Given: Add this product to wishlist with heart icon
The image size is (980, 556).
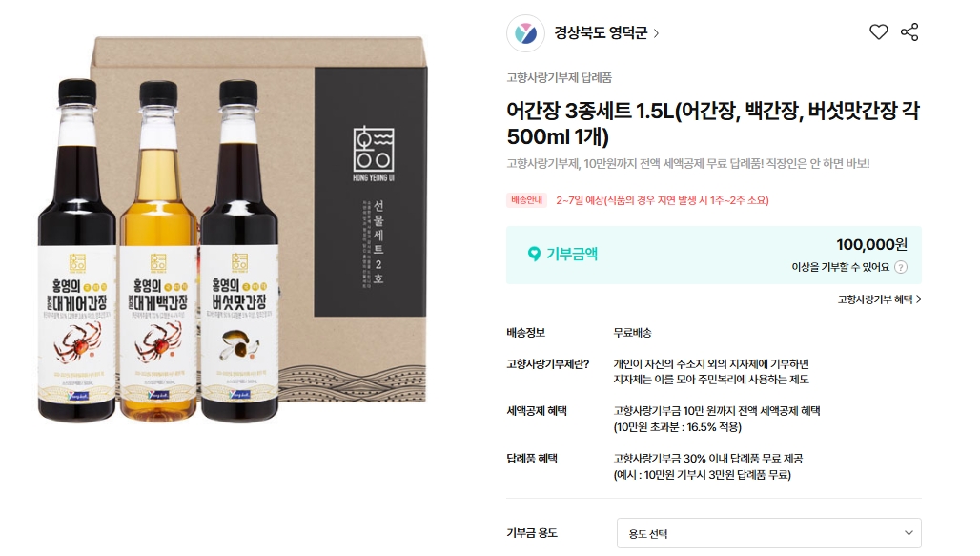Looking at the screenshot, I should pos(878,31).
